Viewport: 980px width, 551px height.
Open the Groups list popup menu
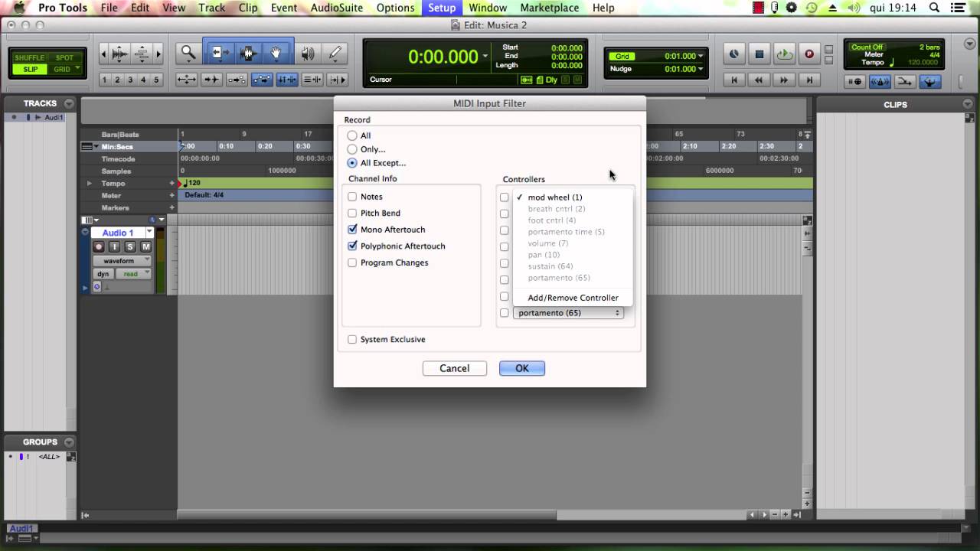click(x=69, y=442)
